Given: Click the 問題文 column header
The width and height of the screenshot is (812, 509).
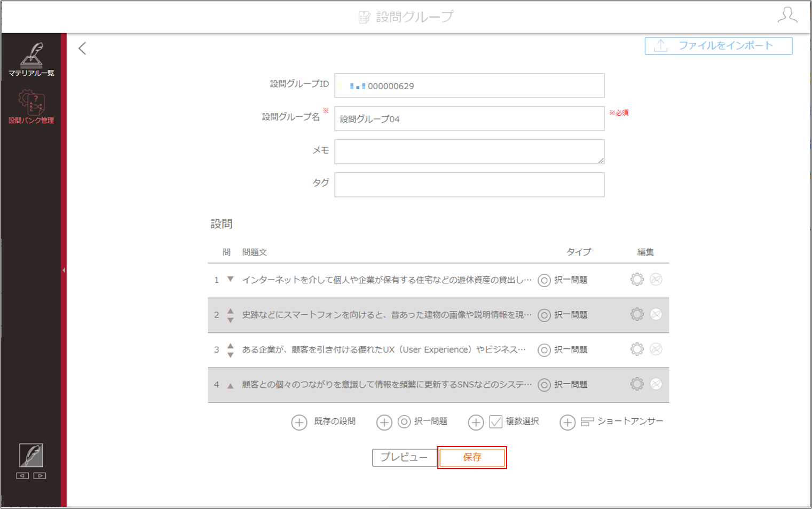Looking at the screenshot, I should point(255,252).
